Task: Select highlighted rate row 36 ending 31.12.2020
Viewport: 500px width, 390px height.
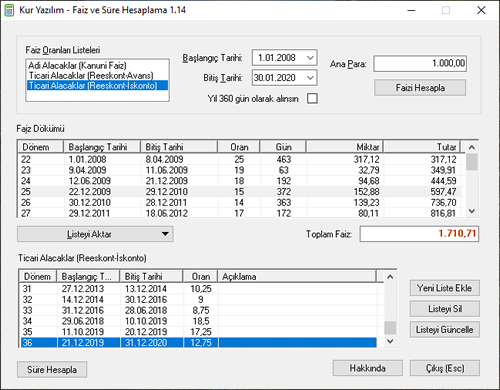Action: (198, 342)
